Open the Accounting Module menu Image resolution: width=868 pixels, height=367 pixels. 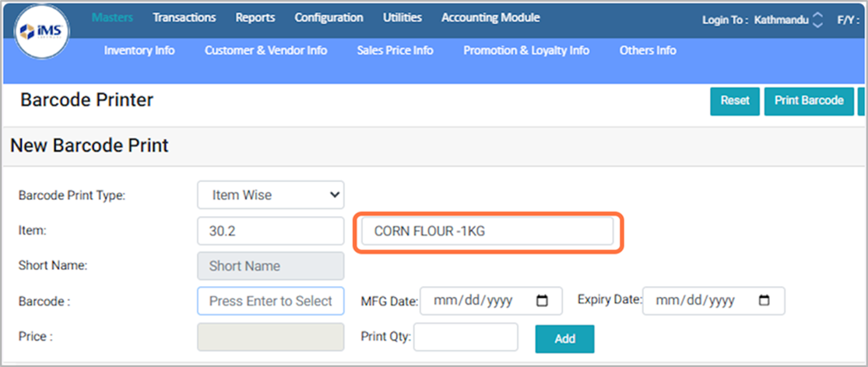coord(490,18)
